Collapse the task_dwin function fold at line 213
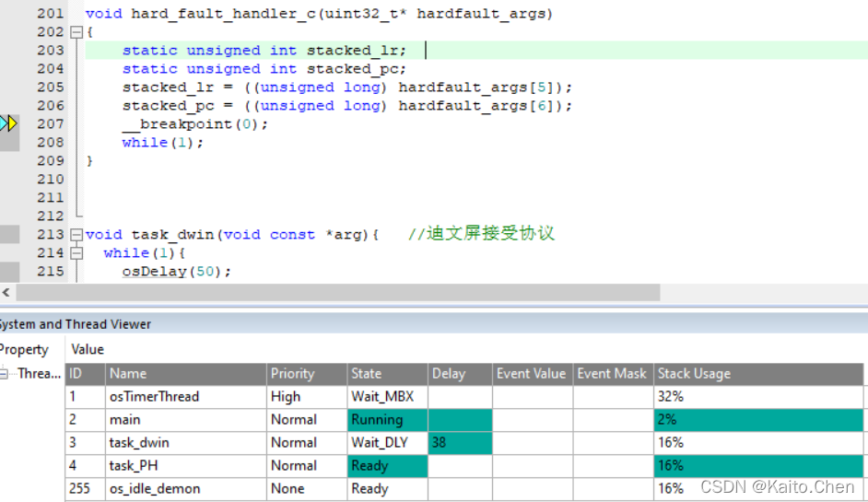The height and width of the screenshot is (502, 868). tap(76, 235)
